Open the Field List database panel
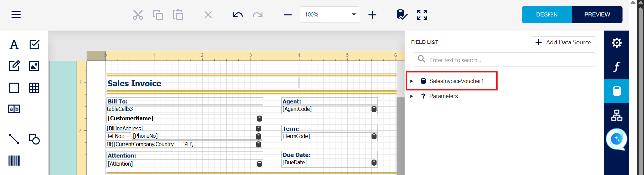 [616, 91]
